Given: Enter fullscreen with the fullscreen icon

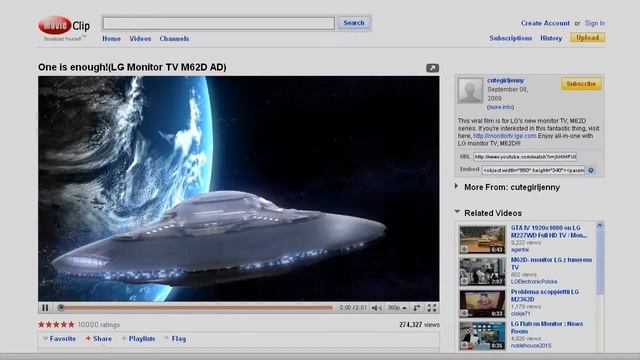Looking at the screenshot, I should (x=432, y=308).
